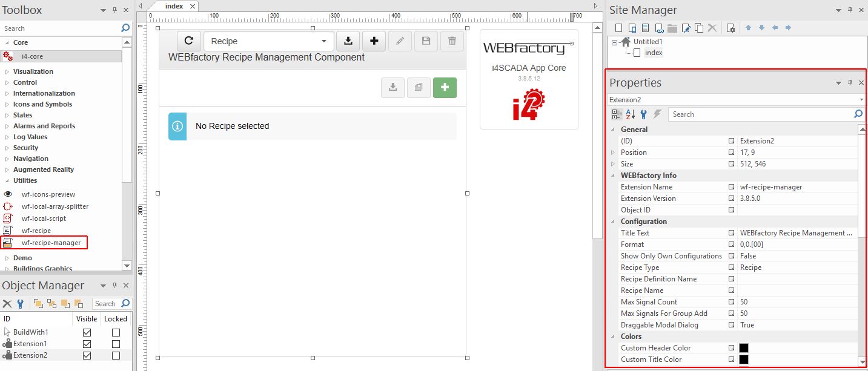Toggle Locked checkbox for Extension1
868x371 pixels.
pyautogui.click(x=116, y=344)
